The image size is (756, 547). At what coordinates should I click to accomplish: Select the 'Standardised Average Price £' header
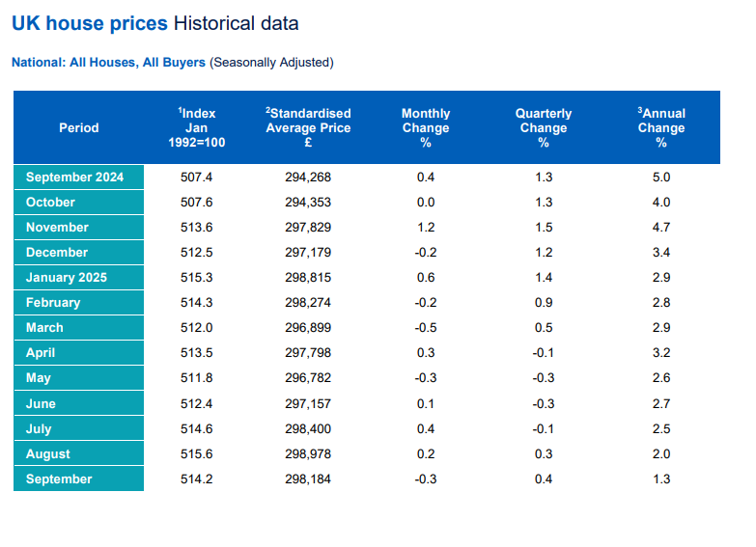pos(308,127)
